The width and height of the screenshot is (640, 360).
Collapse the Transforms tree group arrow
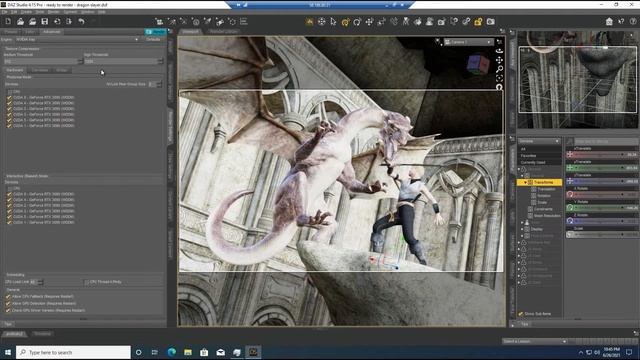[x=525, y=182]
